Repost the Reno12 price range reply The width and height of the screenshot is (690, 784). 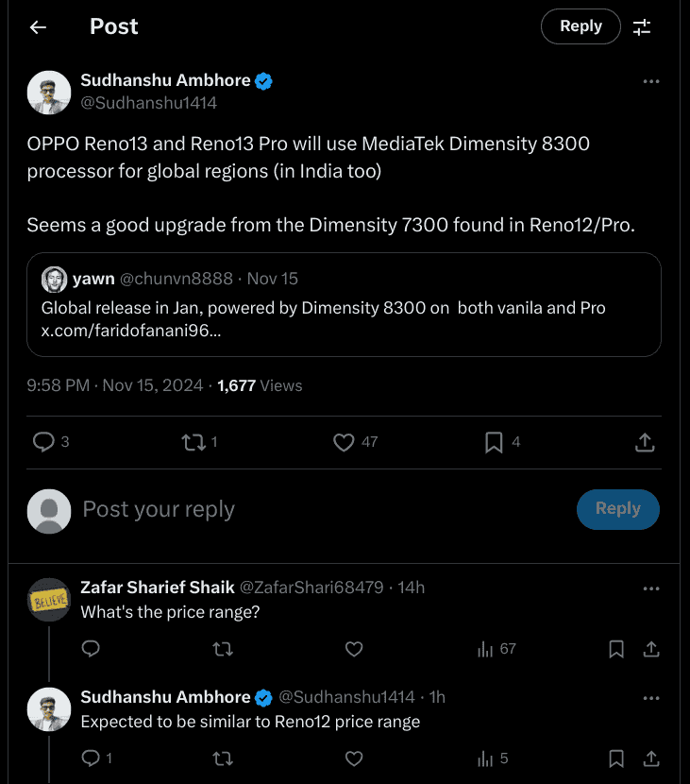[223, 758]
